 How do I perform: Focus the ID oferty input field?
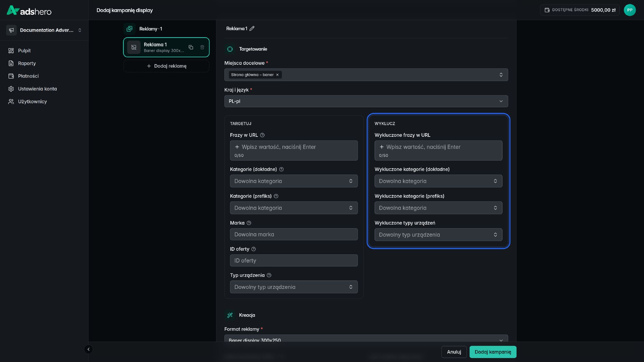pyautogui.click(x=294, y=261)
